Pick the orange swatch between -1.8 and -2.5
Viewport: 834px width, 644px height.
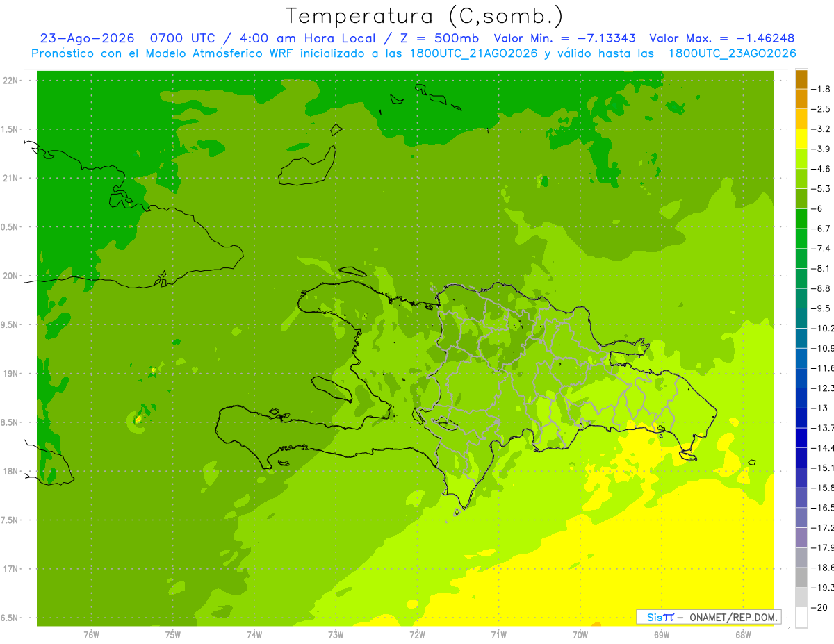801,99
